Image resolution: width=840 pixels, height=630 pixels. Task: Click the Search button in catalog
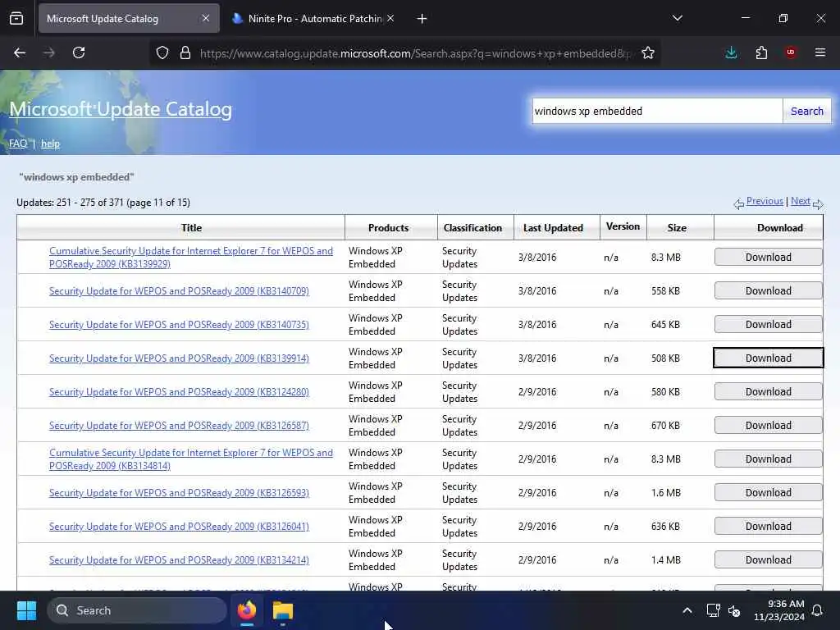(x=807, y=111)
